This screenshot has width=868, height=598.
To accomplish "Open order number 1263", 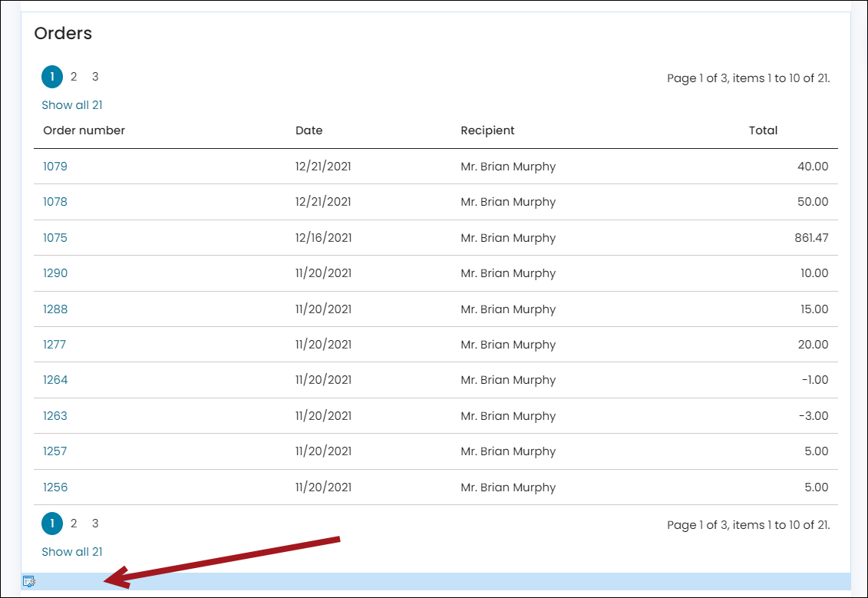I will pyautogui.click(x=55, y=416).
